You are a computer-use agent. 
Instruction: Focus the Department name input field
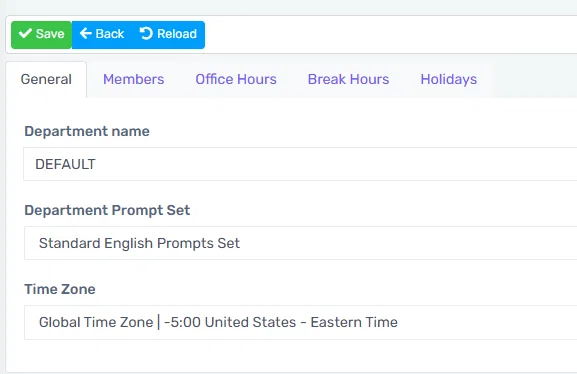pos(300,164)
